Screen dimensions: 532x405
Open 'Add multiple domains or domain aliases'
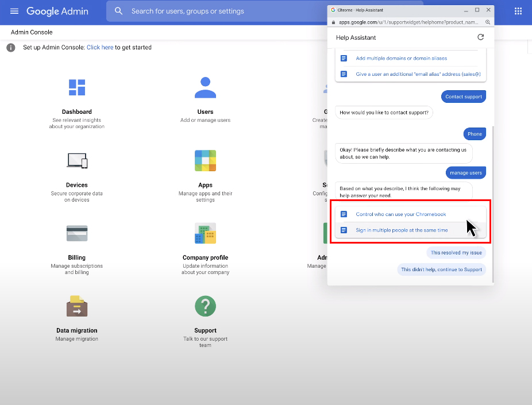point(401,58)
